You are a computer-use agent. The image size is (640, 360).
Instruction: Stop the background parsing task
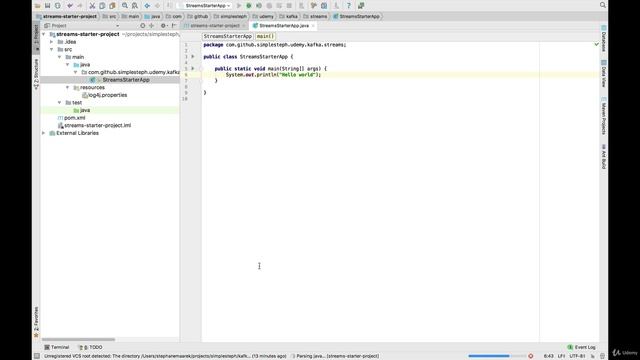[531, 356]
